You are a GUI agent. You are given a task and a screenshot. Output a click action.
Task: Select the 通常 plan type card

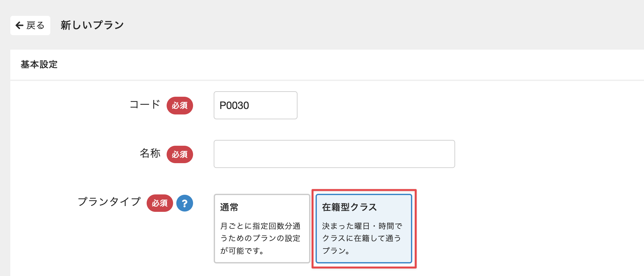(x=262, y=229)
